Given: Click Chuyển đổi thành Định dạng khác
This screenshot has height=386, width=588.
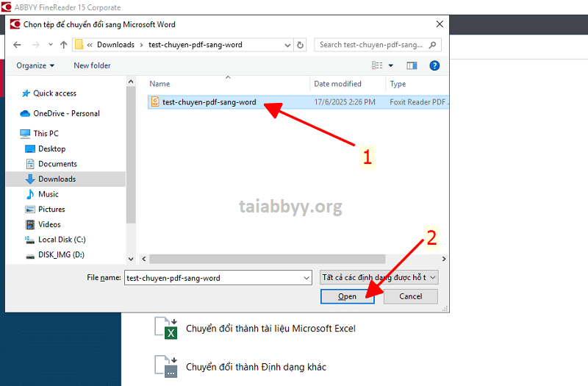Looking at the screenshot, I should pyautogui.click(x=256, y=367).
